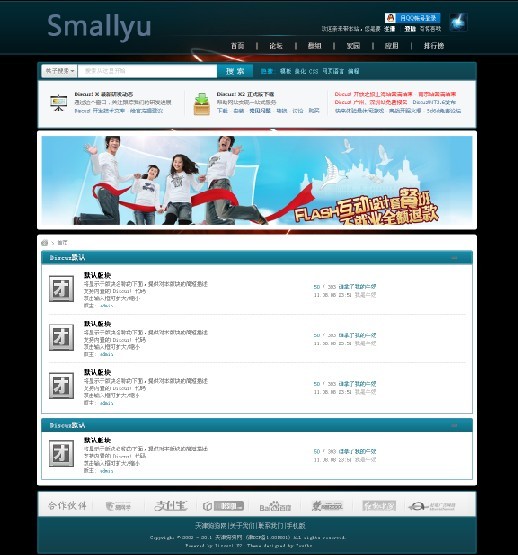
Task: Open the glowing avatar icon in header
Action: point(458,22)
